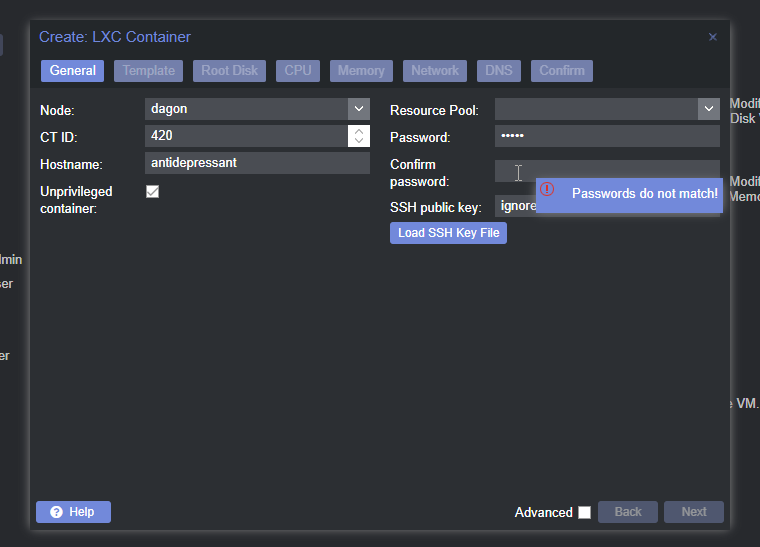Click the Load SSH Key File button
This screenshot has width=760, height=547.
448,233
